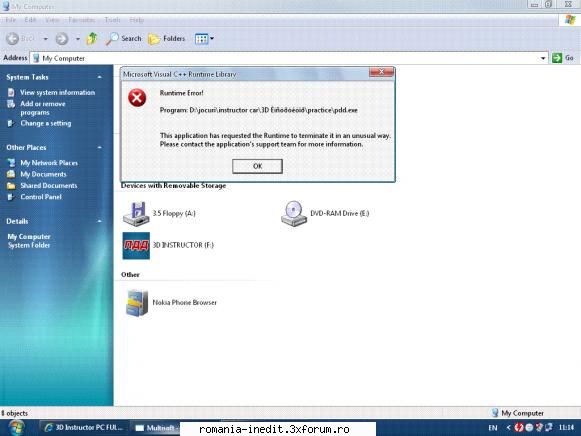Collapse the Other Places panel

pyautogui.click(x=99, y=147)
